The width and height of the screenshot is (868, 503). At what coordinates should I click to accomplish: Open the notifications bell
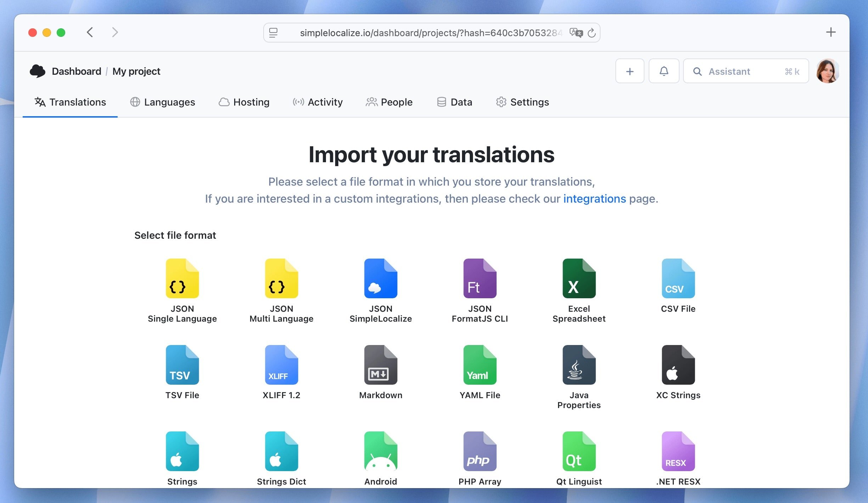[664, 71]
